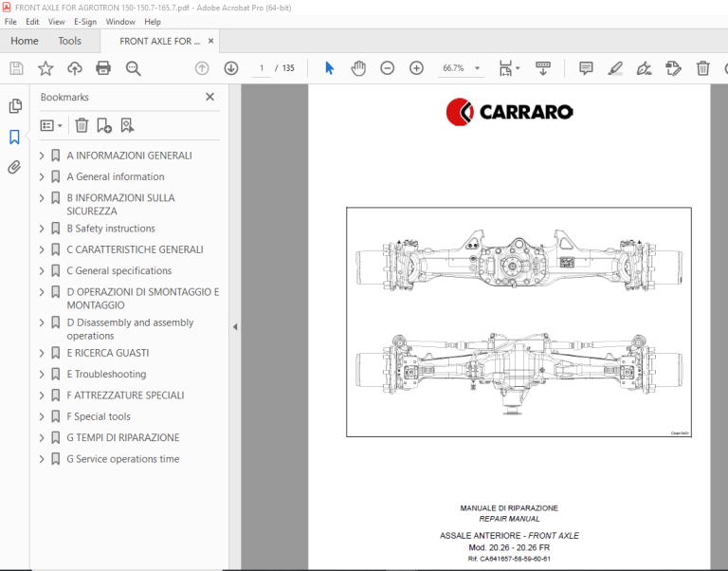This screenshot has width=728, height=571.
Task: Add a sticky note comment
Action: pos(586,68)
